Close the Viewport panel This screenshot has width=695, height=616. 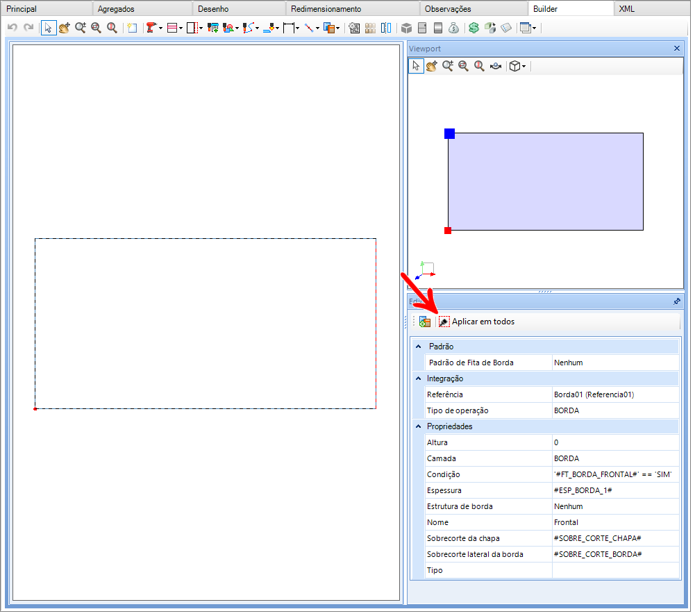pyautogui.click(x=677, y=49)
